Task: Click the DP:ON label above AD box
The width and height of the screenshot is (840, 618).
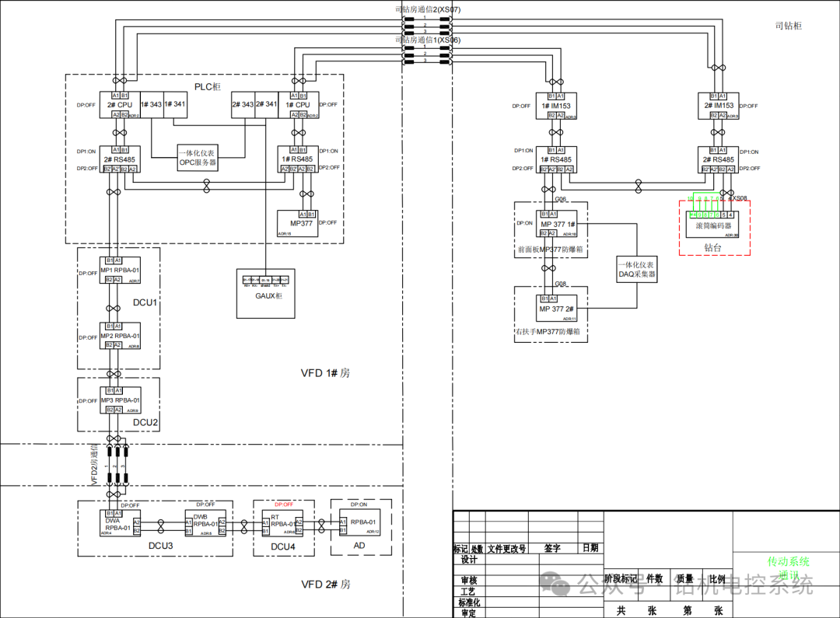Action: click(x=359, y=505)
